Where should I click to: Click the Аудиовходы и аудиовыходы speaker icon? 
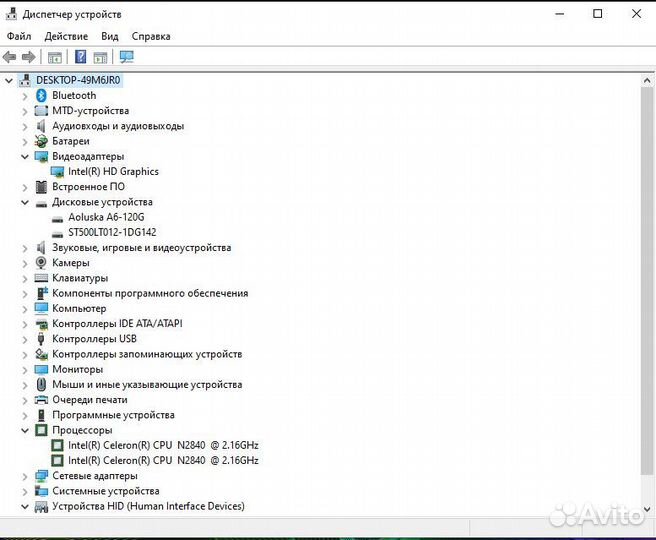point(41,126)
